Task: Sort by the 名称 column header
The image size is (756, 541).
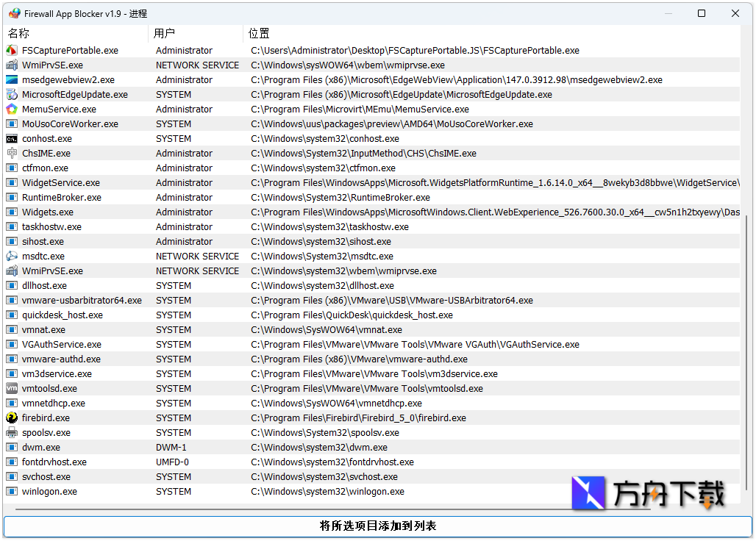Action: [76, 33]
